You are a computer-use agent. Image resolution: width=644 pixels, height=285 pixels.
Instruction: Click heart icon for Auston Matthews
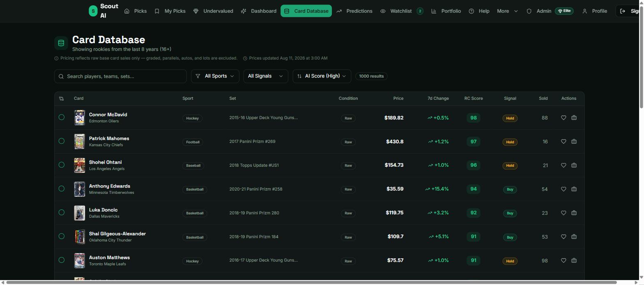coord(563,261)
